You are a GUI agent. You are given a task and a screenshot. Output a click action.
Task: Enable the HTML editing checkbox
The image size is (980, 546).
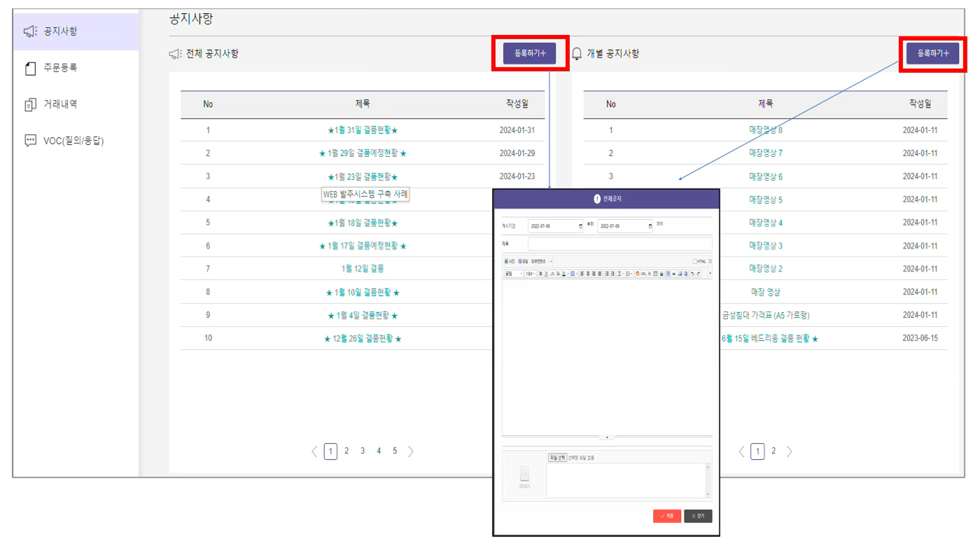click(x=695, y=261)
